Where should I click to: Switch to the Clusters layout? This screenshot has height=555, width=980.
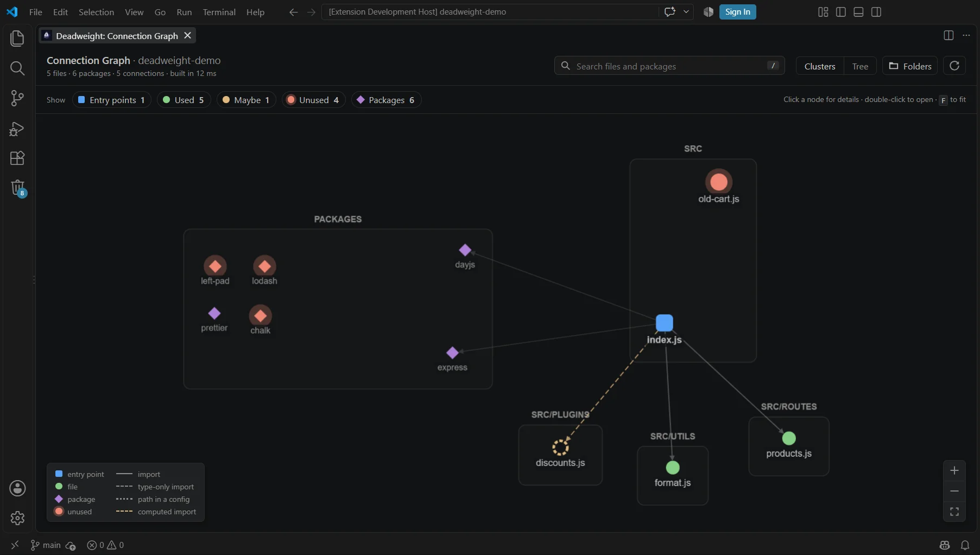tap(820, 66)
